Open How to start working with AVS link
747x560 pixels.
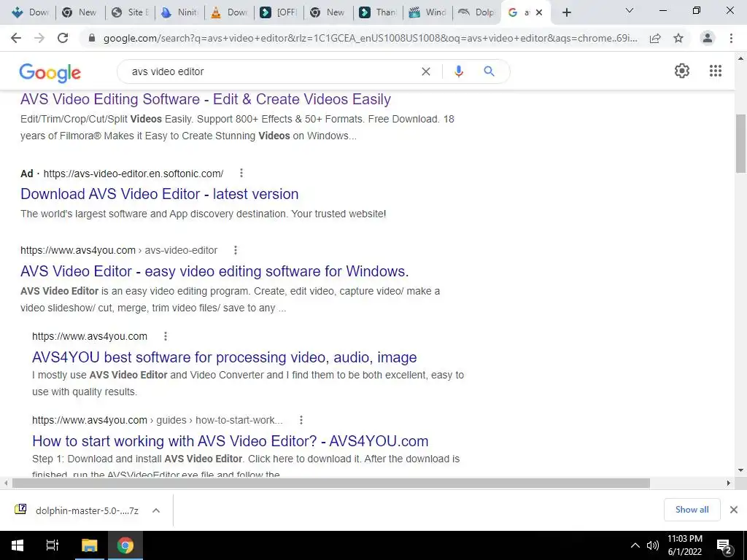(230, 441)
